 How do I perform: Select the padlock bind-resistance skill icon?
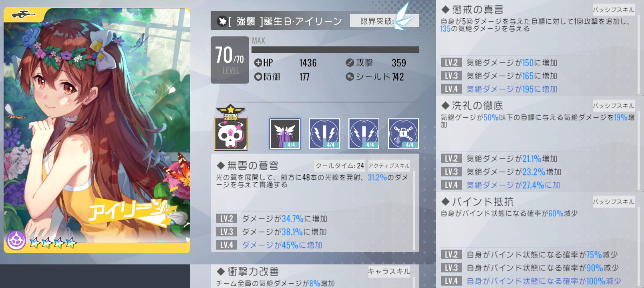pos(403,134)
